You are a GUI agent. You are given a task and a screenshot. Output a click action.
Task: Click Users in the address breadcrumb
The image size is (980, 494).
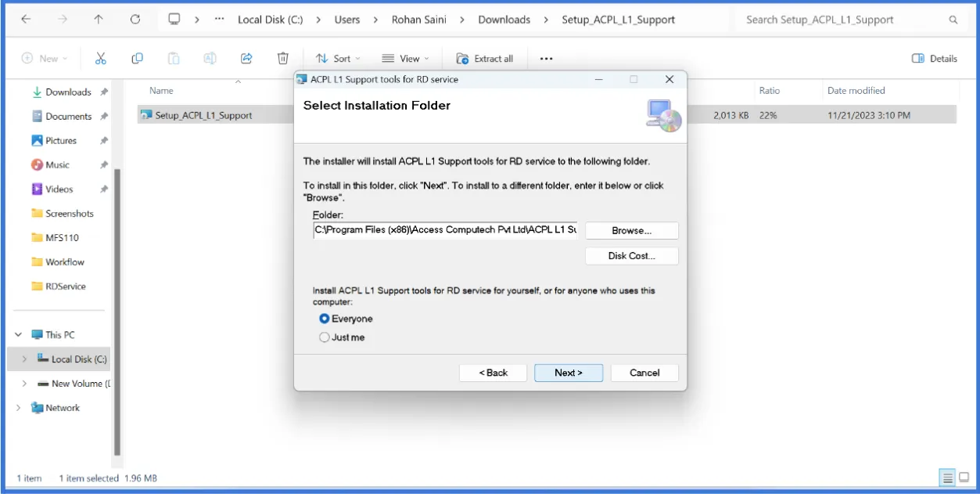[x=347, y=20]
